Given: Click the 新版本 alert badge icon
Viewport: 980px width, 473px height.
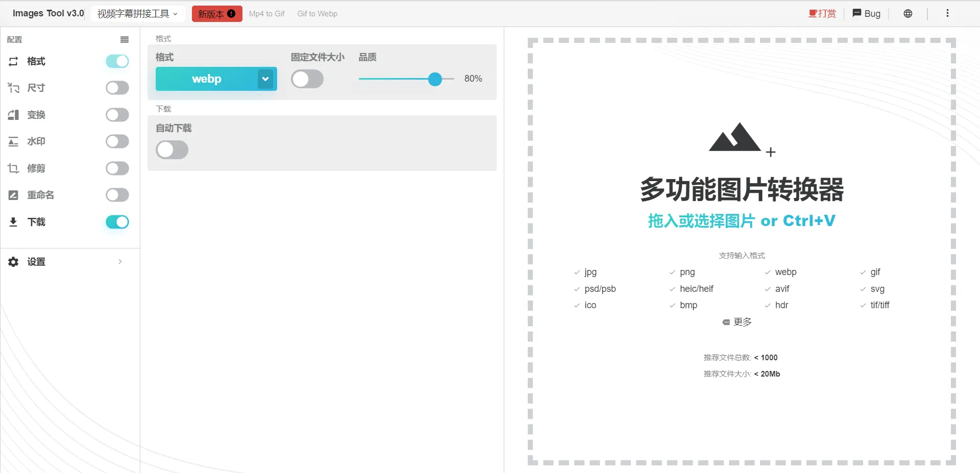Looking at the screenshot, I should 231,14.
